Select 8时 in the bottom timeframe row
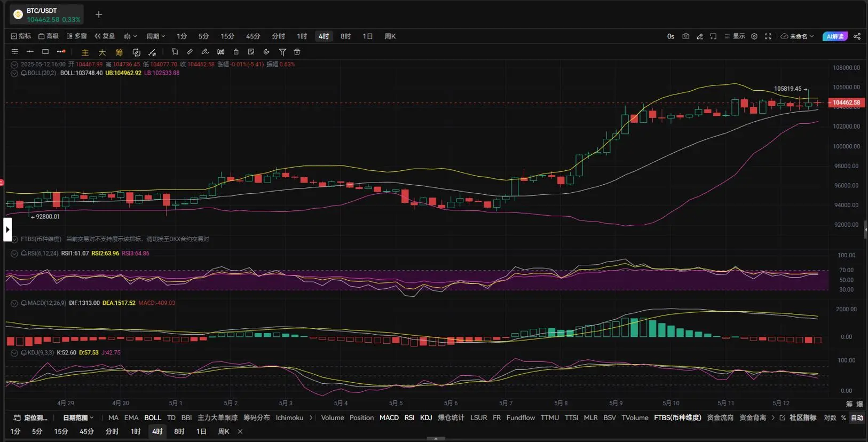Screen dimensions: 868x442 tap(179, 431)
